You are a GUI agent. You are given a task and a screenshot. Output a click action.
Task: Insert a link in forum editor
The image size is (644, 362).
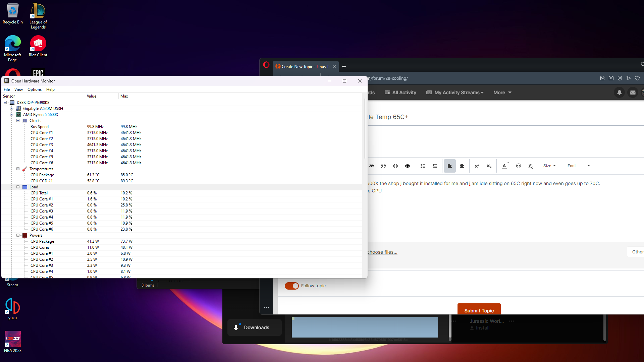point(371,166)
